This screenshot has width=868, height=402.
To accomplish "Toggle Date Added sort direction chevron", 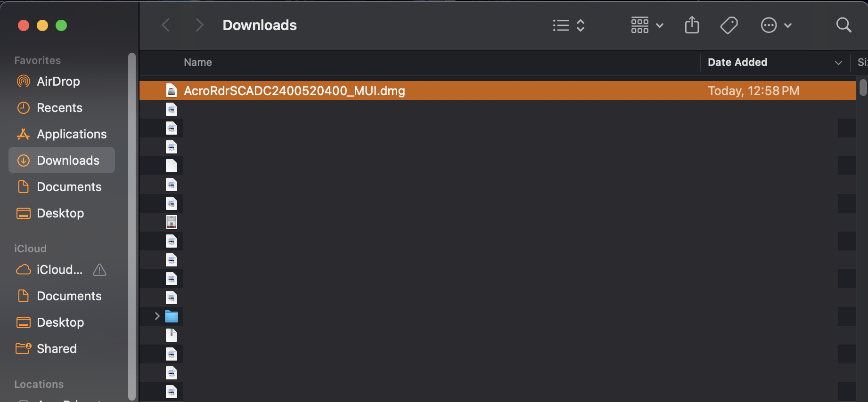I will pos(838,63).
